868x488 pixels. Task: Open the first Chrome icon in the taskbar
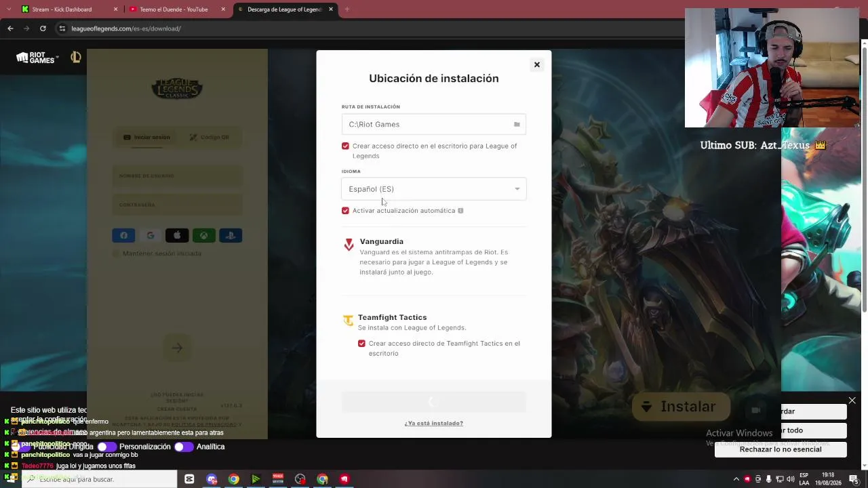(x=233, y=479)
